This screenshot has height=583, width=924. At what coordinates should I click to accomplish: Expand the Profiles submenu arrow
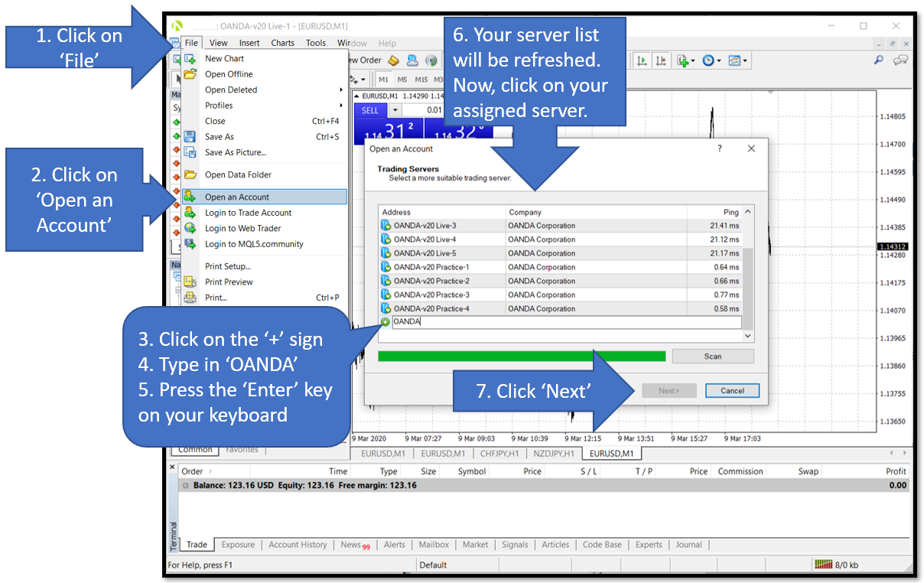(341, 106)
